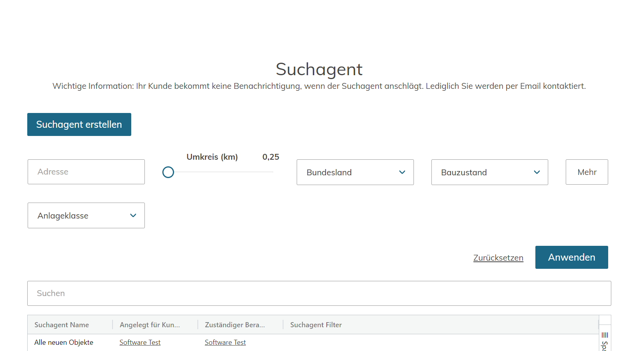Click the Zurücksetzen link
Viewport: 644px width, 351px height.
coord(498,258)
